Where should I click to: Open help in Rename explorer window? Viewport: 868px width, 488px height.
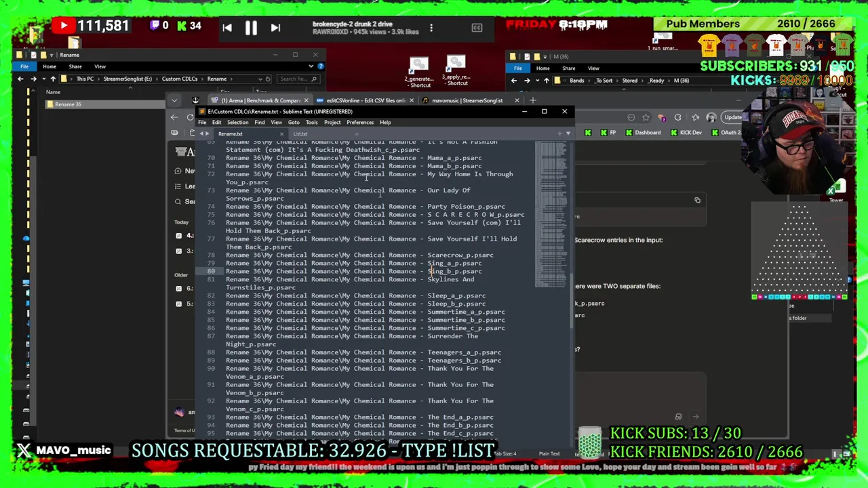[x=321, y=66]
